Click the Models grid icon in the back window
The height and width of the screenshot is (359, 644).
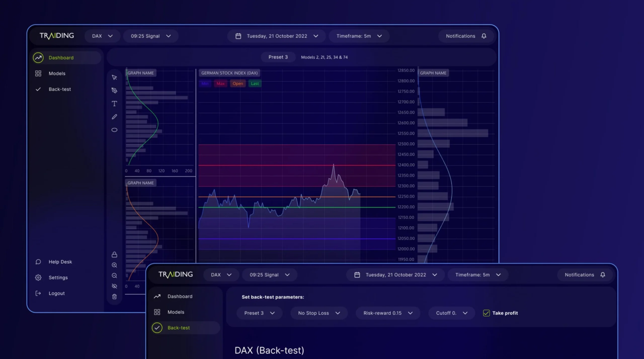(38, 73)
